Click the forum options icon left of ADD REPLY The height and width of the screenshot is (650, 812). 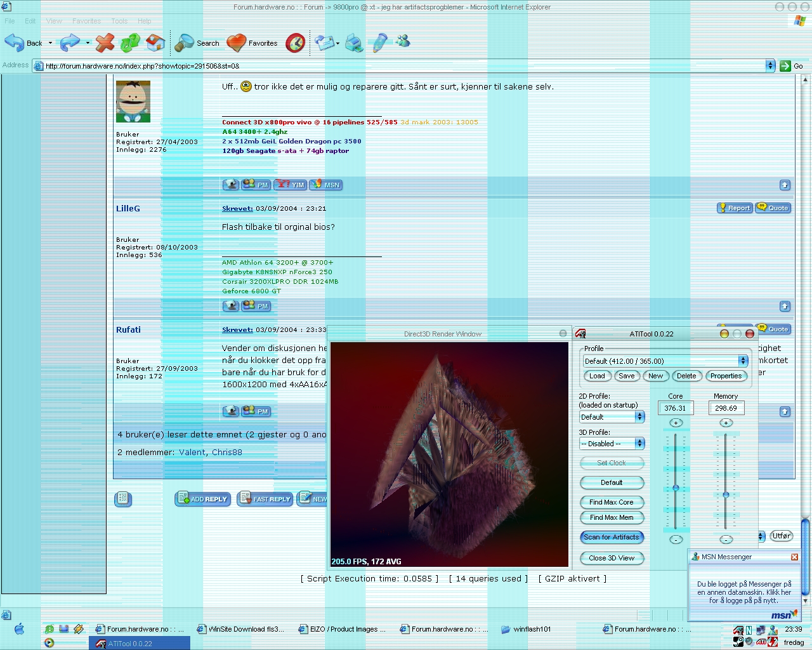coord(123,499)
